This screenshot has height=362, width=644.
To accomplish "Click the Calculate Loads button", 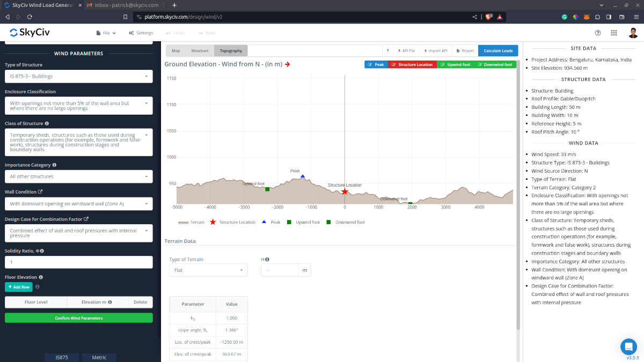I will click(x=498, y=50).
